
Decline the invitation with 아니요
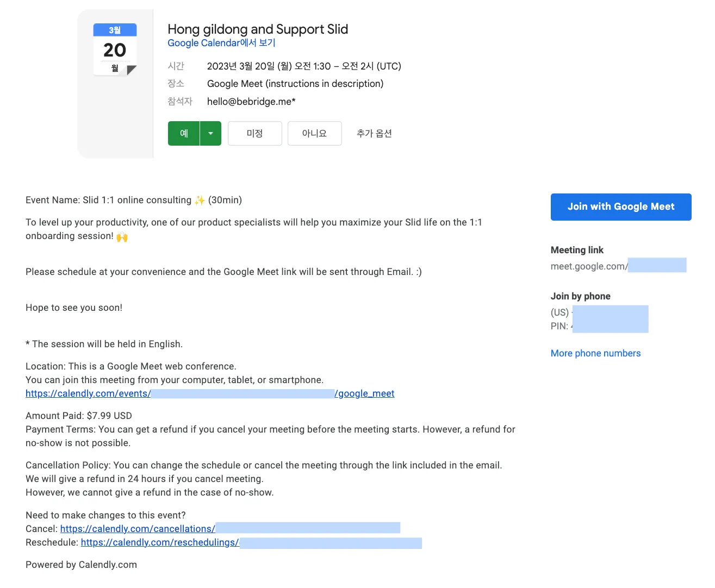point(314,134)
